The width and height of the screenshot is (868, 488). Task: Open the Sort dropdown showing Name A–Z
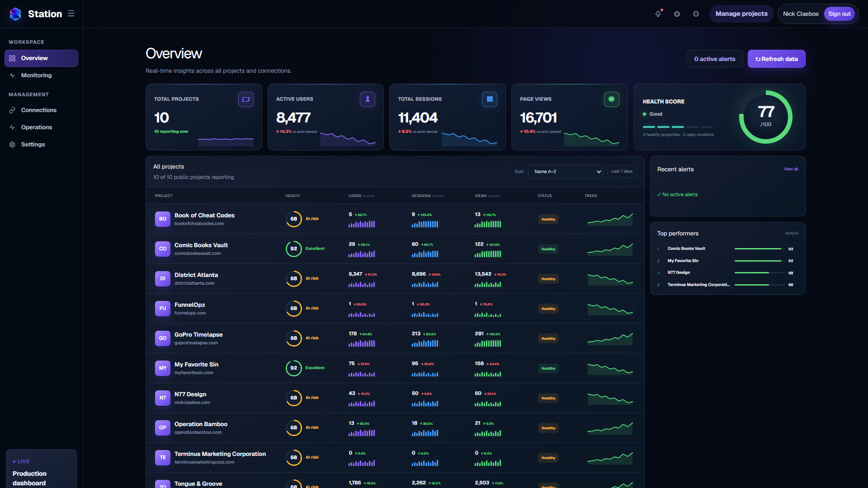click(x=566, y=172)
